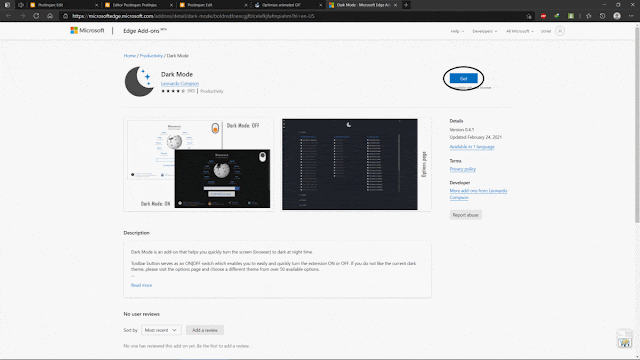Viewport: 640px width, 360px height.
Task: Click the browser profile avatar
Action: [617, 16]
